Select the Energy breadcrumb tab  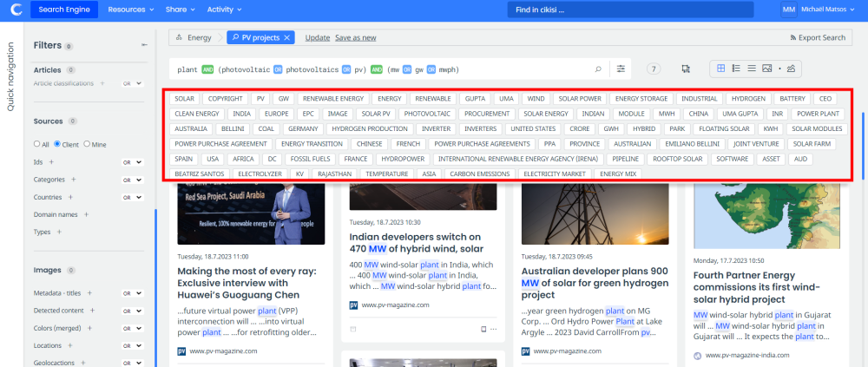pyautogui.click(x=194, y=37)
